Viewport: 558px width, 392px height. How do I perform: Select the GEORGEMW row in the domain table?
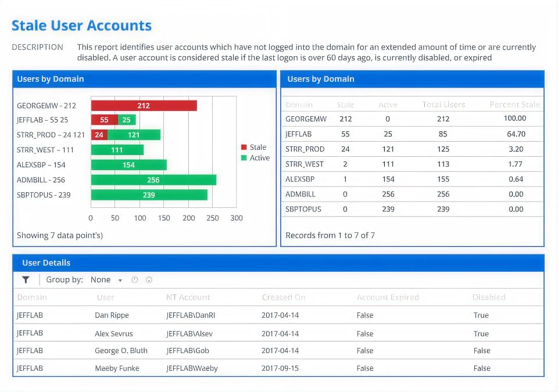coord(407,118)
